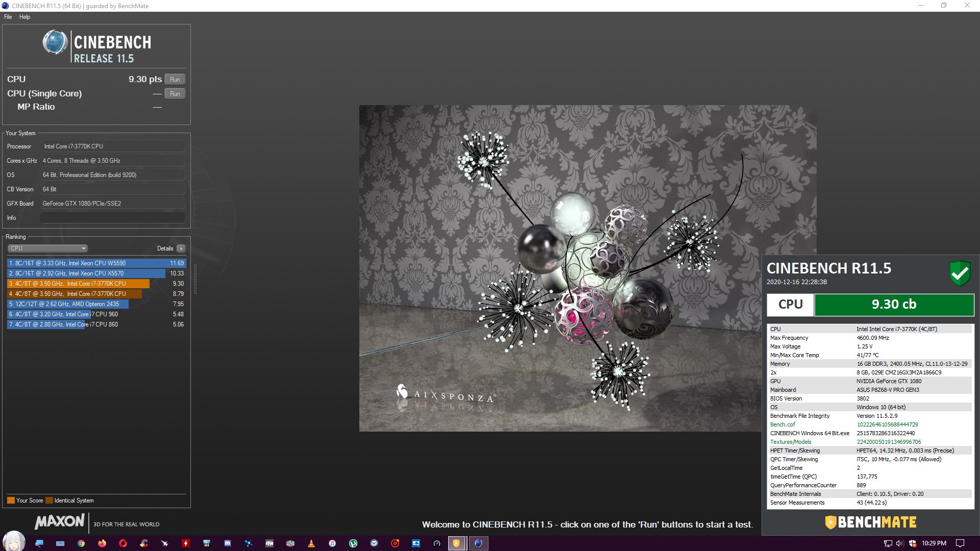Open the CPU ranking type dropdown
This screenshot has height=551, width=980.
pos(48,248)
